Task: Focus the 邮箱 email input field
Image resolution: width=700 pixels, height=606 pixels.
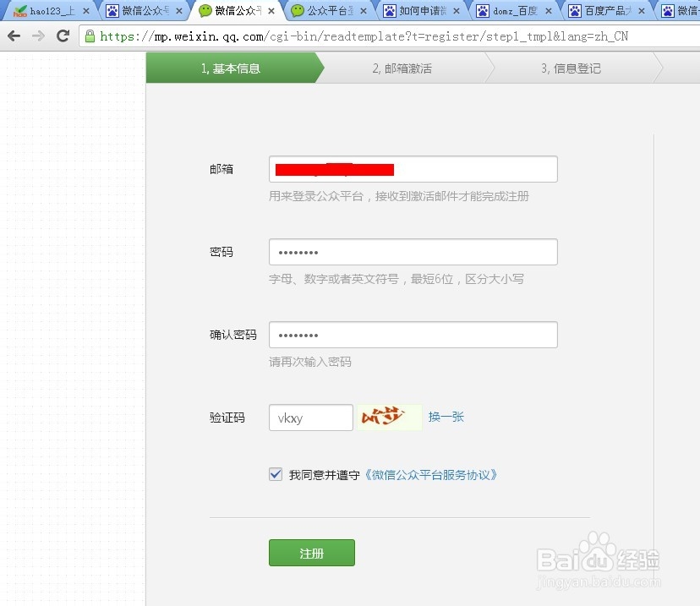Action: coord(413,169)
